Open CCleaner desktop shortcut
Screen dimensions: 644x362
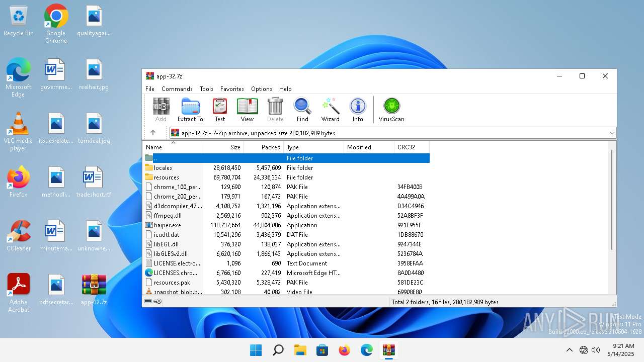pos(19,236)
